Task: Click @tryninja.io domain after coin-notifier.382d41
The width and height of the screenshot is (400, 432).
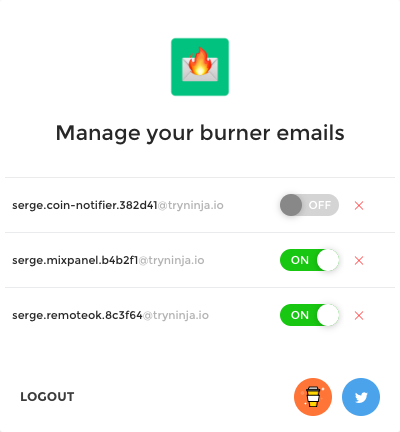Action: tap(190, 205)
